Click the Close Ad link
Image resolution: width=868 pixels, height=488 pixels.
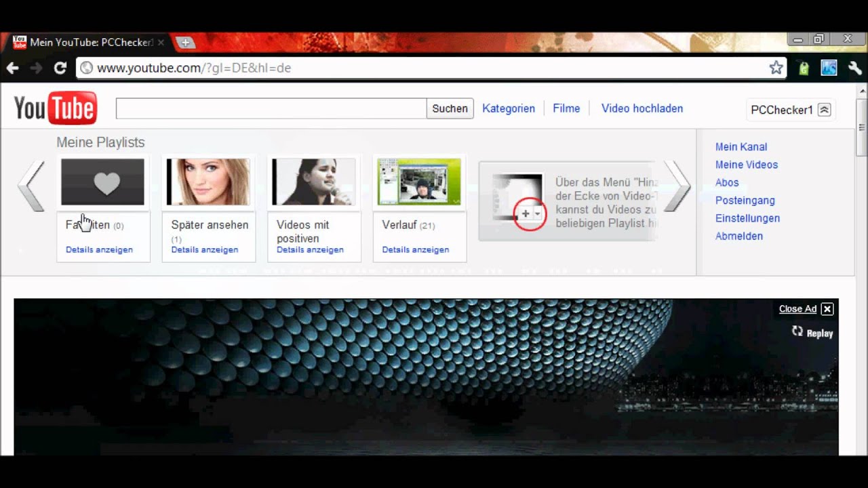point(797,309)
